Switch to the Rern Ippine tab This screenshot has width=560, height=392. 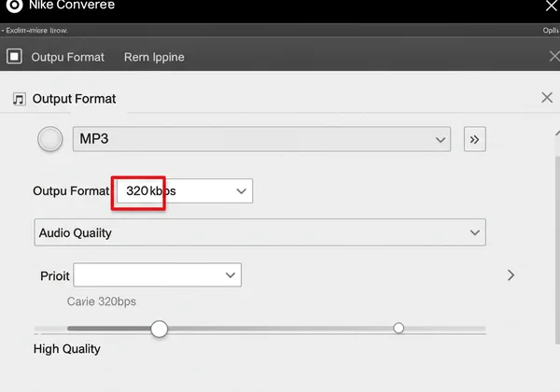(154, 57)
